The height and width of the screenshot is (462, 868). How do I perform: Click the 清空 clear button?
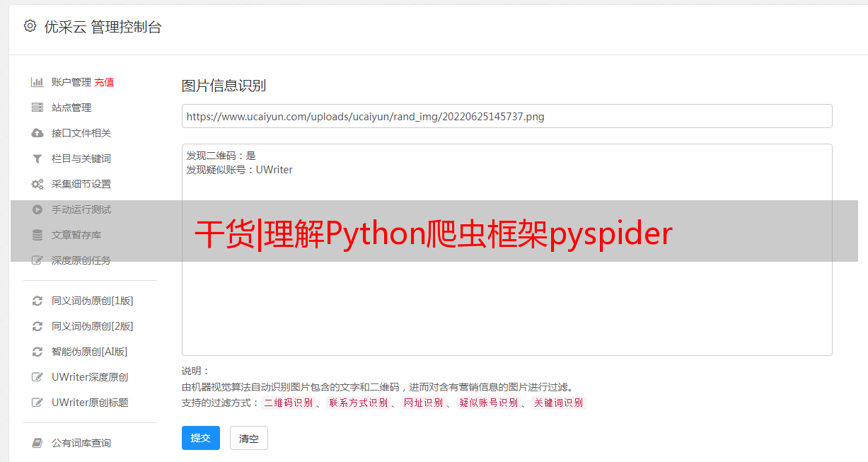pos(249,438)
